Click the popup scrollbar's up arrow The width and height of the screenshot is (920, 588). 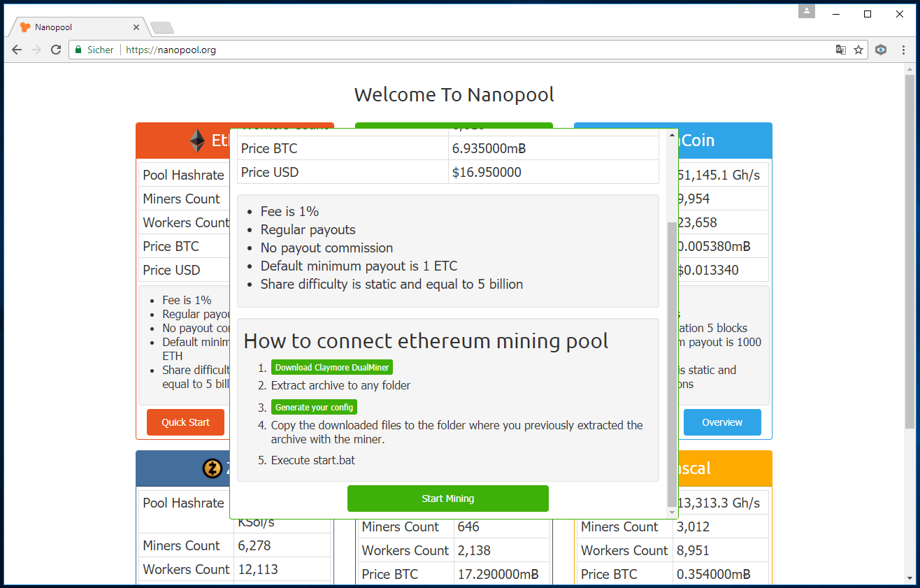pos(673,134)
